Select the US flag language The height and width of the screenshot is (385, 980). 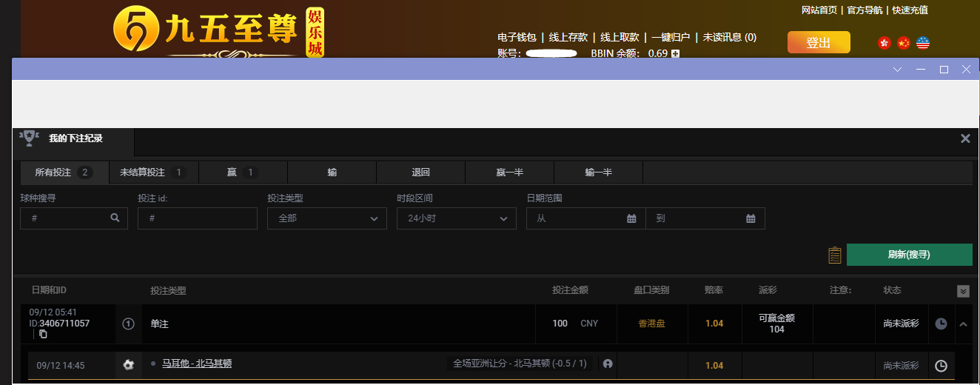pyautogui.click(x=923, y=43)
